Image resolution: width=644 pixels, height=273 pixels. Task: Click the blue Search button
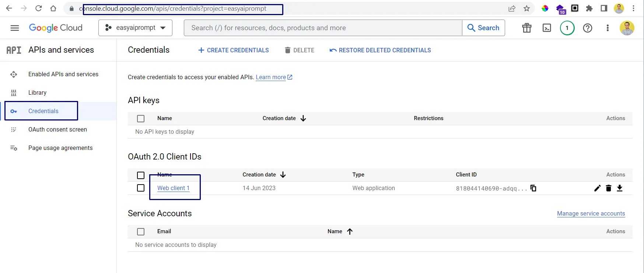(483, 28)
